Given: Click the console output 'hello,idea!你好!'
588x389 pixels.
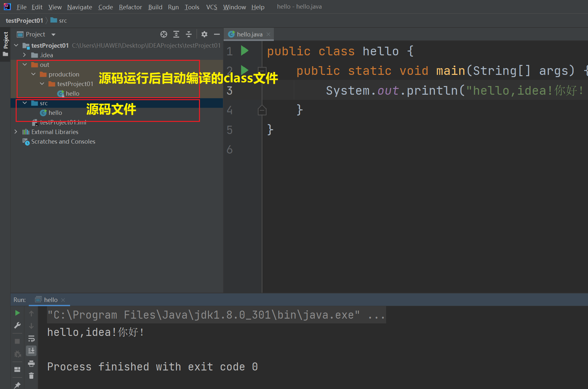Looking at the screenshot, I should click(x=96, y=332).
